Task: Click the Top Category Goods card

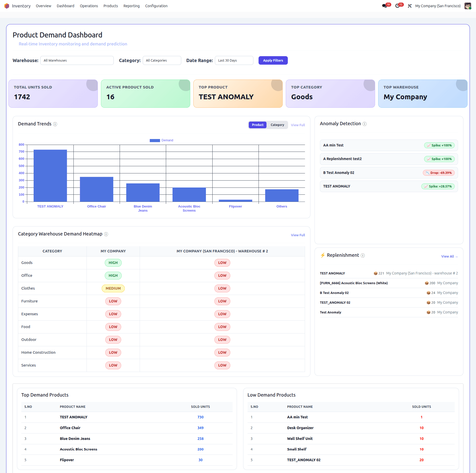Action: pos(330,94)
